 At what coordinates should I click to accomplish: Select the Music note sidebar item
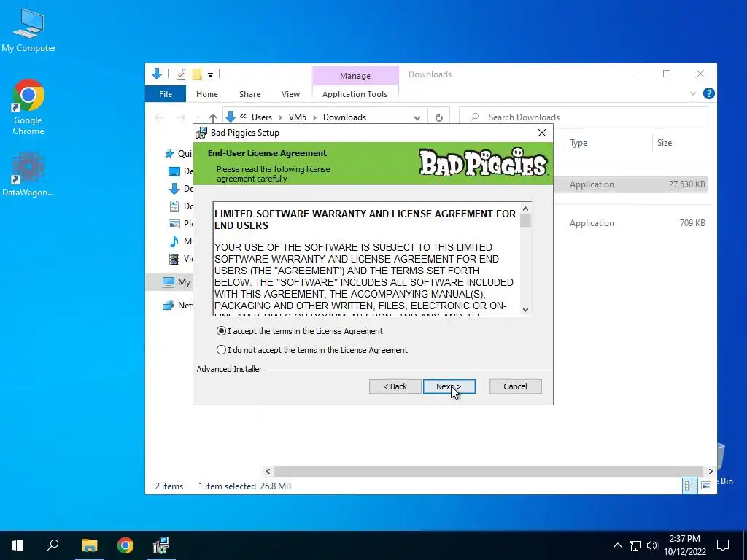pyautogui.click(x=174, y=241)
